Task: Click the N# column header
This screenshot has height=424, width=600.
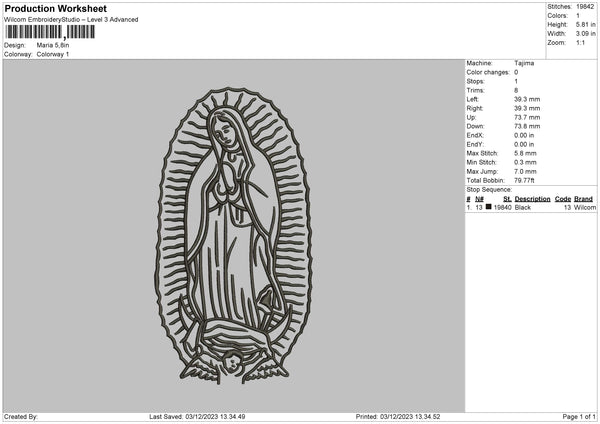Action: (x=479, y=199)
